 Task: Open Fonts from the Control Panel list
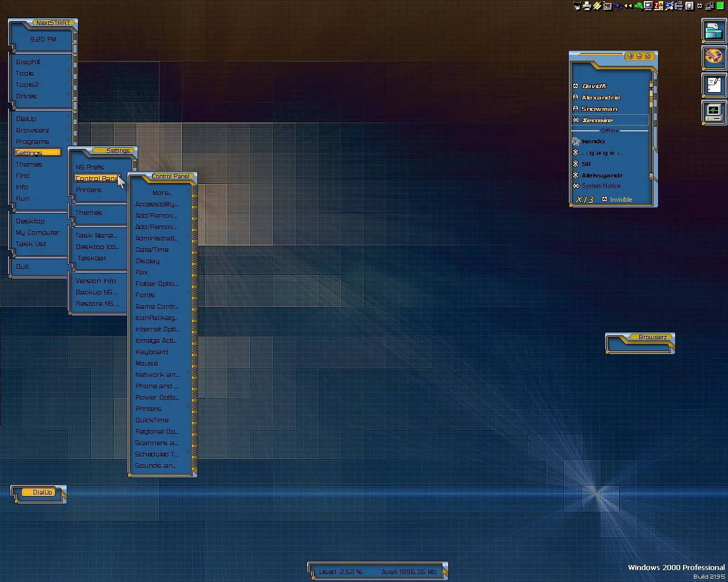pos(145,295)
